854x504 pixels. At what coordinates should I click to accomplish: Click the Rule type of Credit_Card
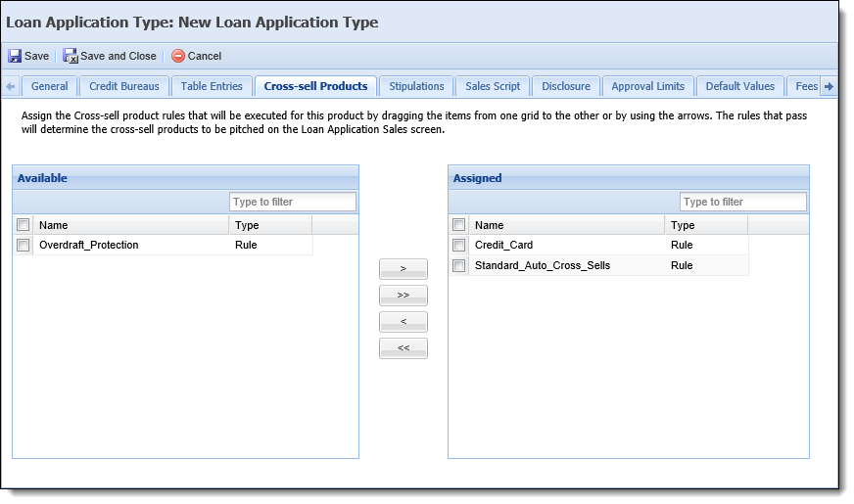click(682, 245)
